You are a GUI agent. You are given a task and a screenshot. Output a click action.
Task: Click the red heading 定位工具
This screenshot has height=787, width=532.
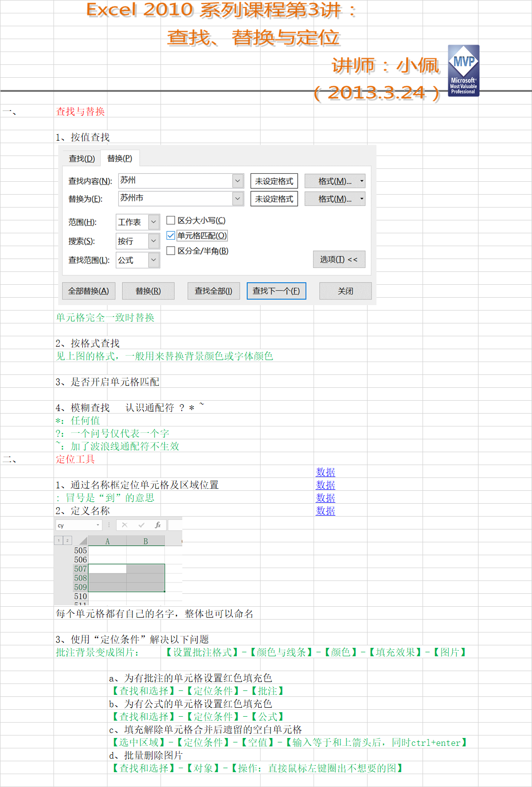click(x=75, y=459)
